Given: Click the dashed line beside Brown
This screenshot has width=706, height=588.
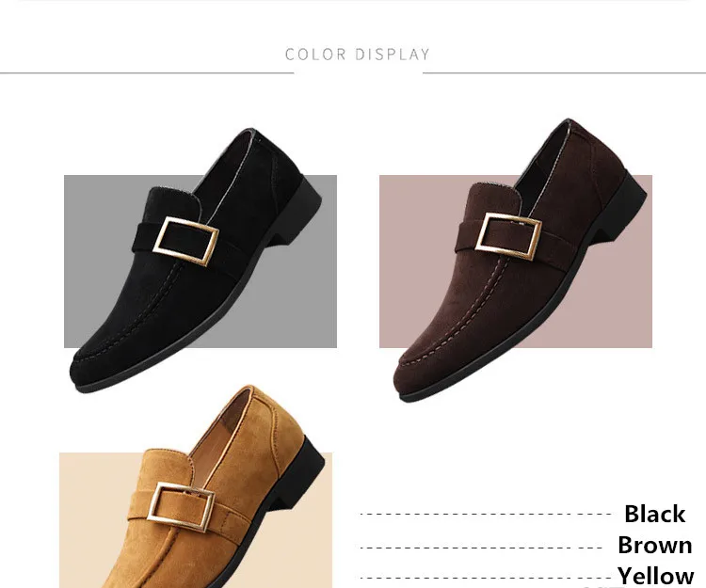Looking at the screenshot, I should coord(481,548).
